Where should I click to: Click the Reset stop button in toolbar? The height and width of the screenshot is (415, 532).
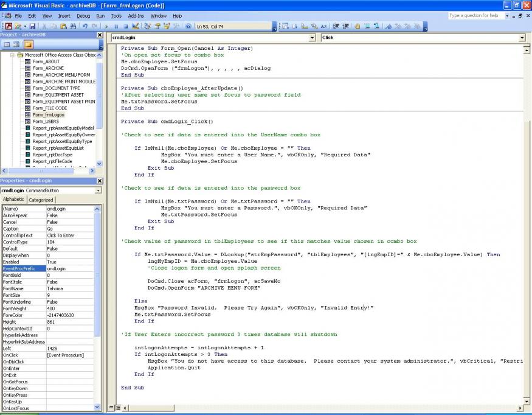[x=126, y=26]
